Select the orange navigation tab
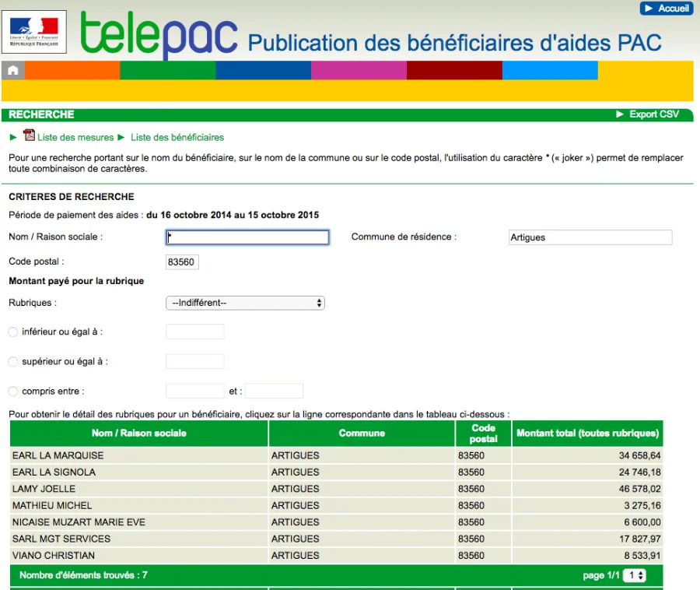Screen dimensions: 700x590 pyautogui.click(x=72, y=71)
